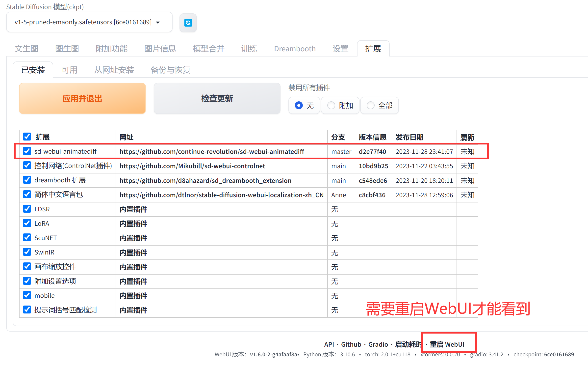Open the Stable Diffusion model dropdown
This screenshot has height=367, width=588.
tap(89, 22)
